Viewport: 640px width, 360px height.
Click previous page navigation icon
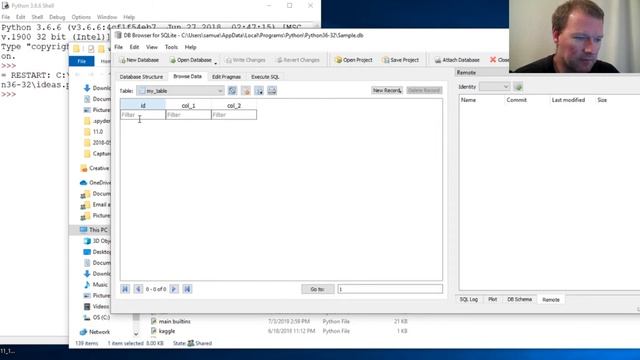click(138, 289)
